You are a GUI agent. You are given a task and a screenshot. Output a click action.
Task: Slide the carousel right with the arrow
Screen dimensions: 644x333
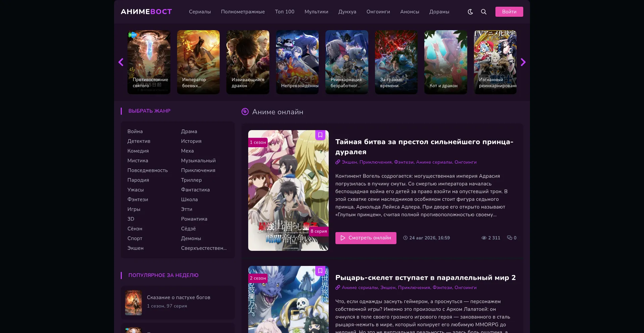point(523,62)
